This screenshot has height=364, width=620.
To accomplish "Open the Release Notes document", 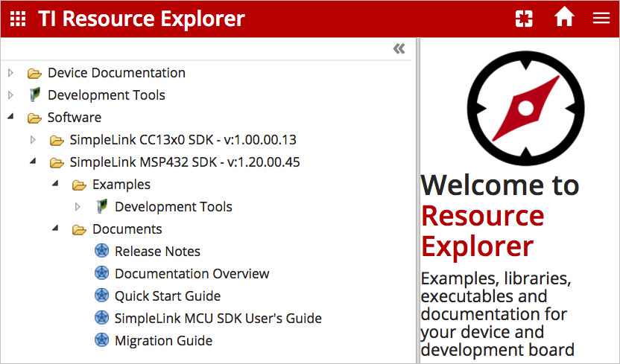I will (x=157, y=252).
